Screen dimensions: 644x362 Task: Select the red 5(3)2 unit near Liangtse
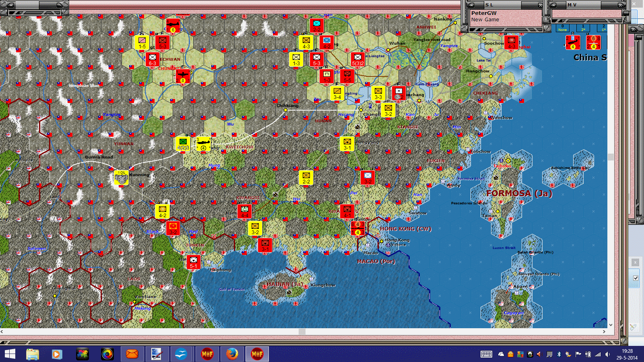pos(358,60)
